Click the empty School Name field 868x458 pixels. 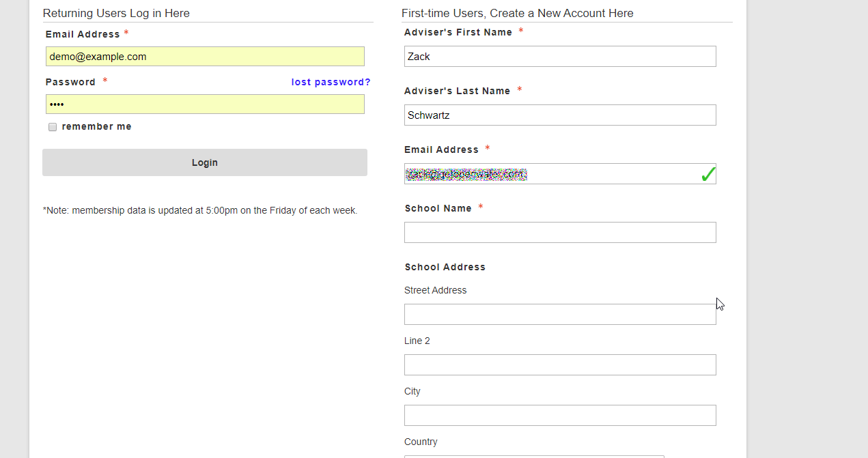pyautogui.click(x=560, y=232)
